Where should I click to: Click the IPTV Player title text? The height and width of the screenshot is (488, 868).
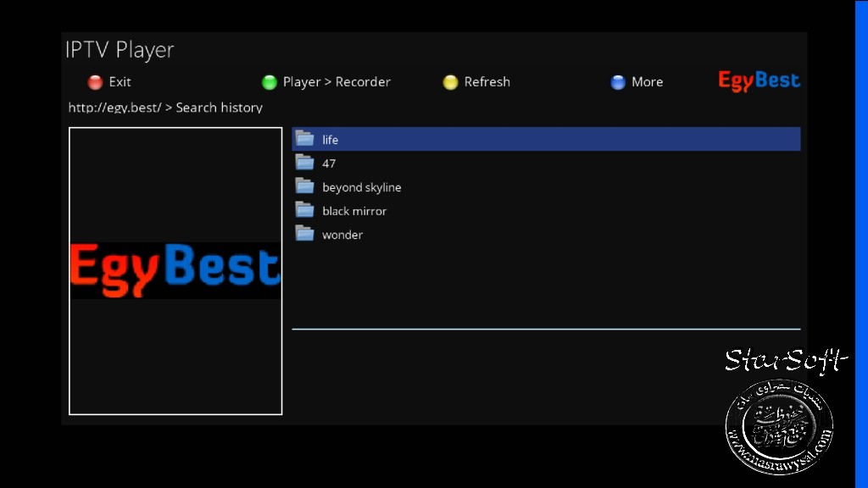[x=120, y=50]
